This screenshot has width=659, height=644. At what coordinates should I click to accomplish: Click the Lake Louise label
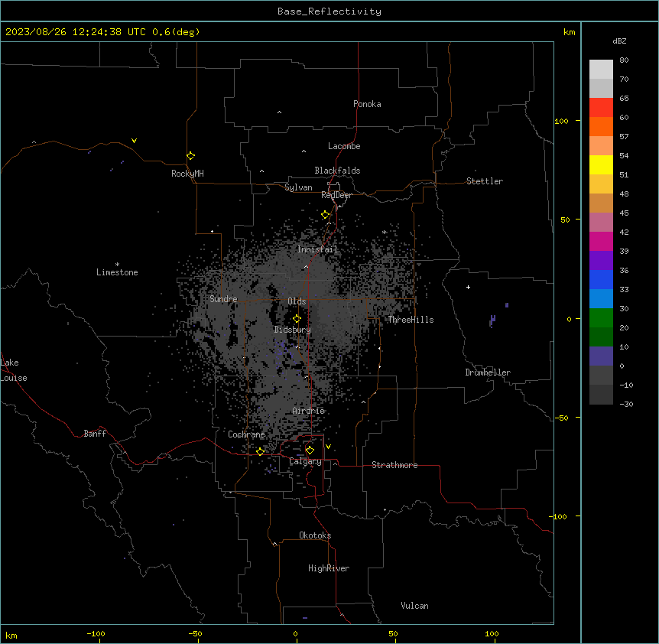tap(14, 370)
